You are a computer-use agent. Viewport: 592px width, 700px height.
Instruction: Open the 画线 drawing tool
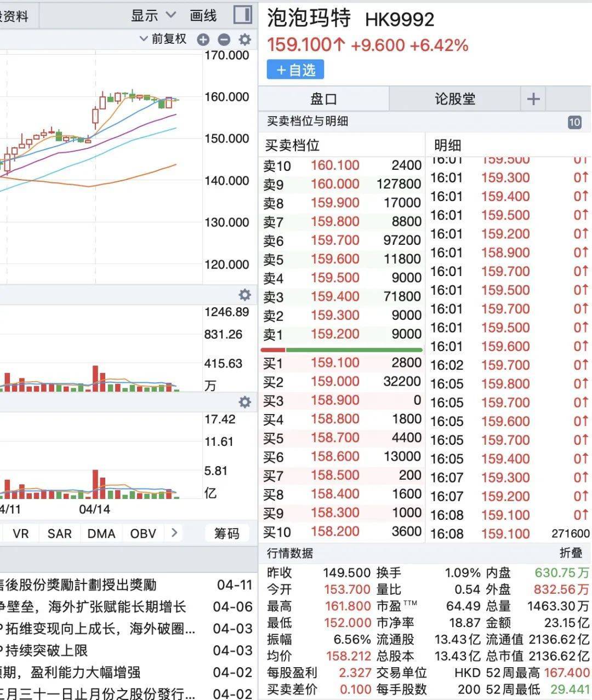point(203,15)
